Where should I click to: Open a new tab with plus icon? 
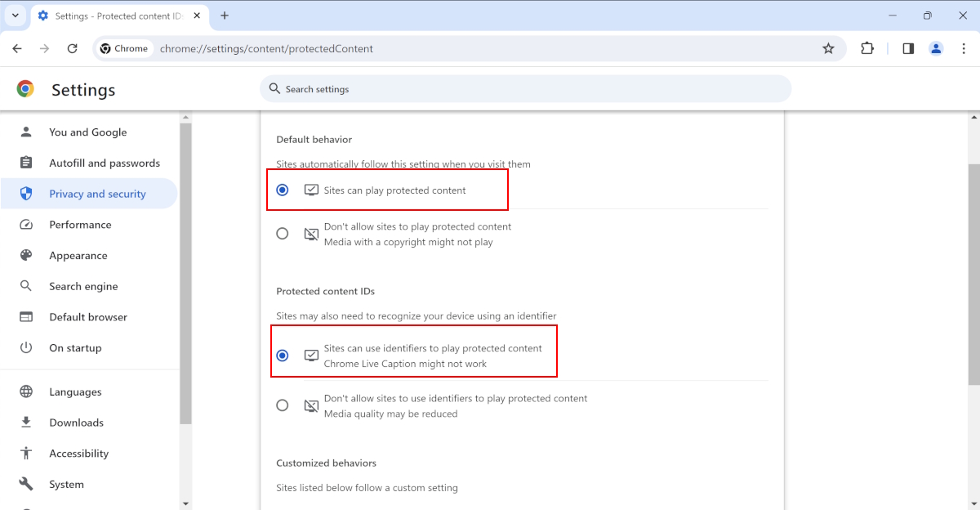click(225, 16)
